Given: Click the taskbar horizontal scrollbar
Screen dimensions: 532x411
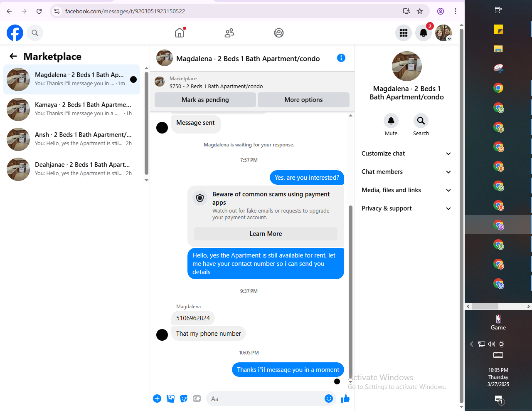Looking at the screenshot, I should click(485, 306).
